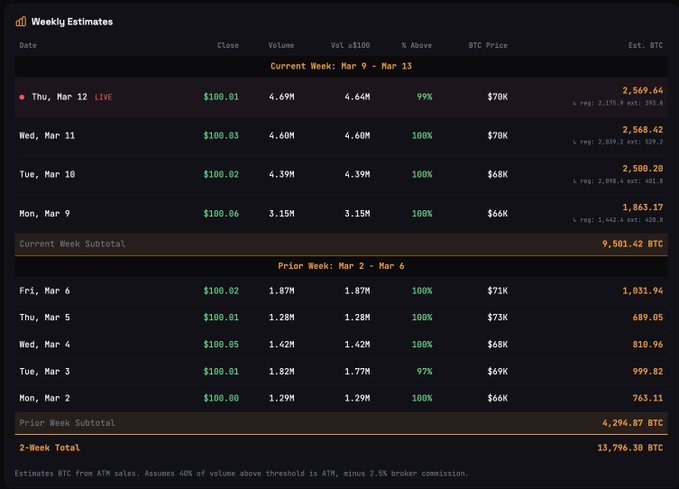
Task: Click the Weekly Estimates table icon
Action: pyautogui.click(x=22, y=21)
